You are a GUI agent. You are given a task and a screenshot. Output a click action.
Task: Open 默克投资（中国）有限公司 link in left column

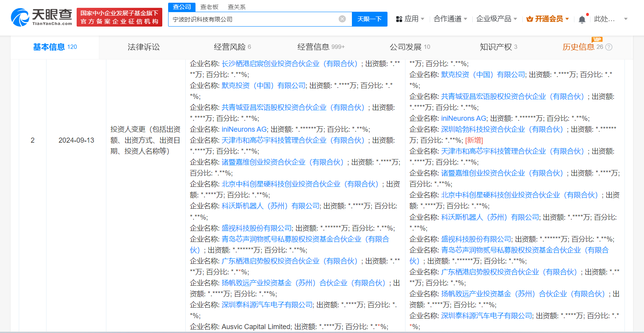tap(264, 86)
